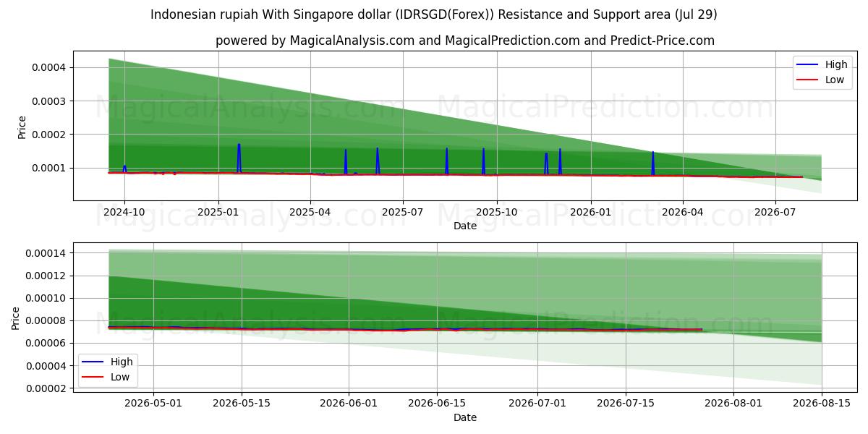The width and height of the screenshot is (868, 434).
Task: Click the top chart 'Price' y-axis label
Action: [x=22, y=127]
